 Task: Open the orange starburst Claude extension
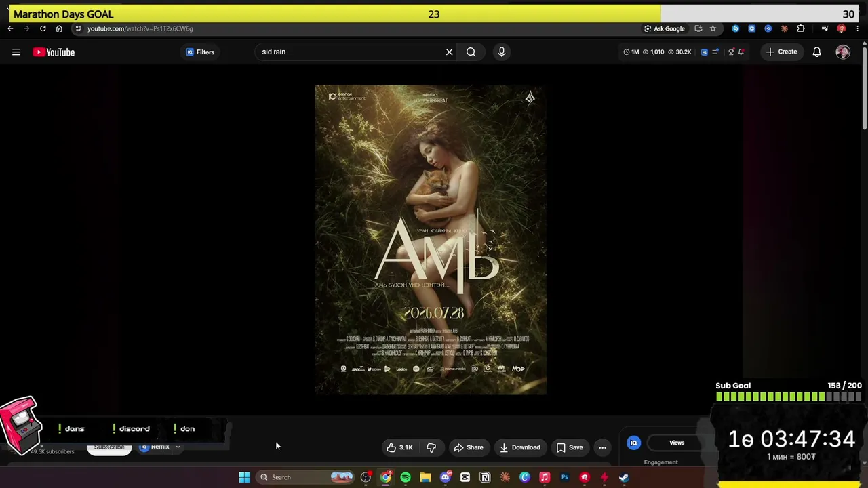click(x=785, y=28)
